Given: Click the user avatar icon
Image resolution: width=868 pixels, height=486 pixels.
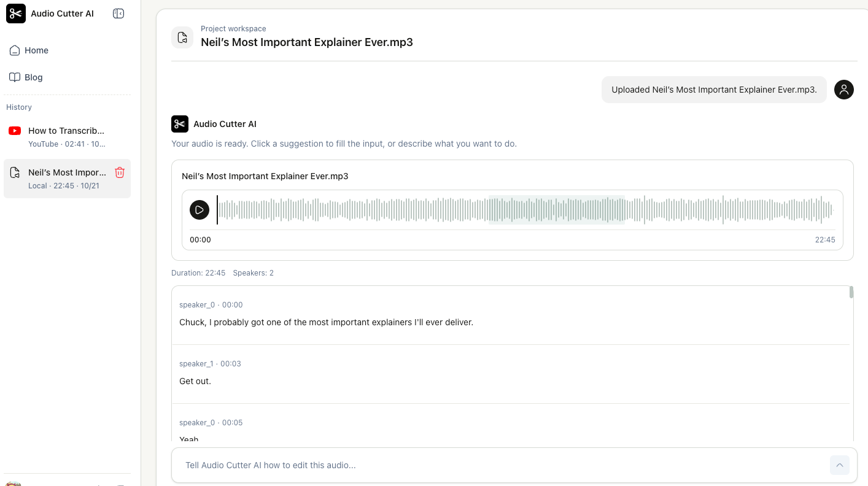Looking at the screenshot, I should (844, 90).
